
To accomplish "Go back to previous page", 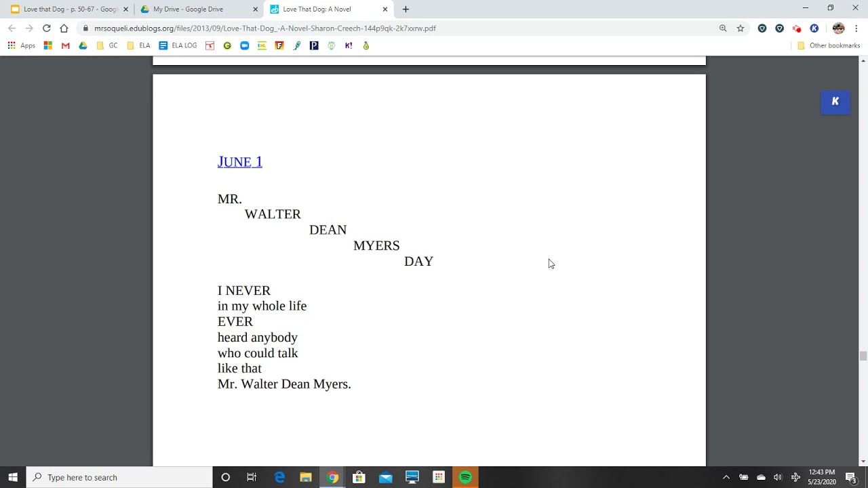I will pos(12,28).
